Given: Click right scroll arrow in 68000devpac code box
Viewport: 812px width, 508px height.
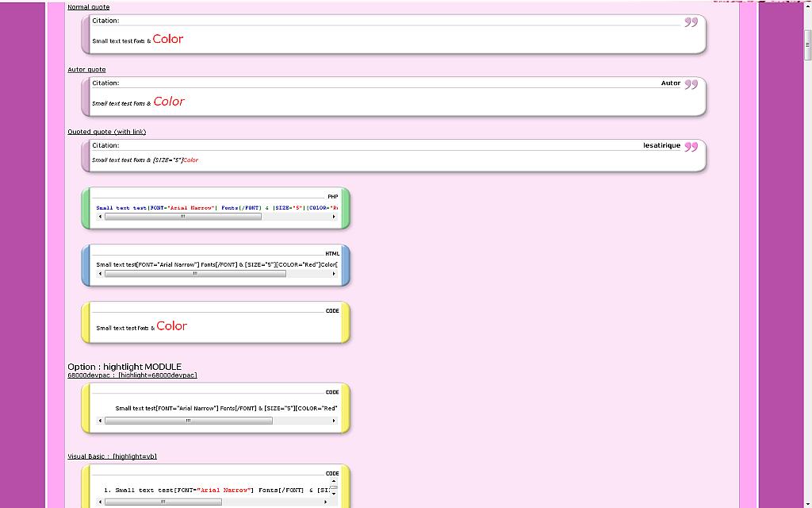Looking at the screenshot, I should (x=334, y=421).
